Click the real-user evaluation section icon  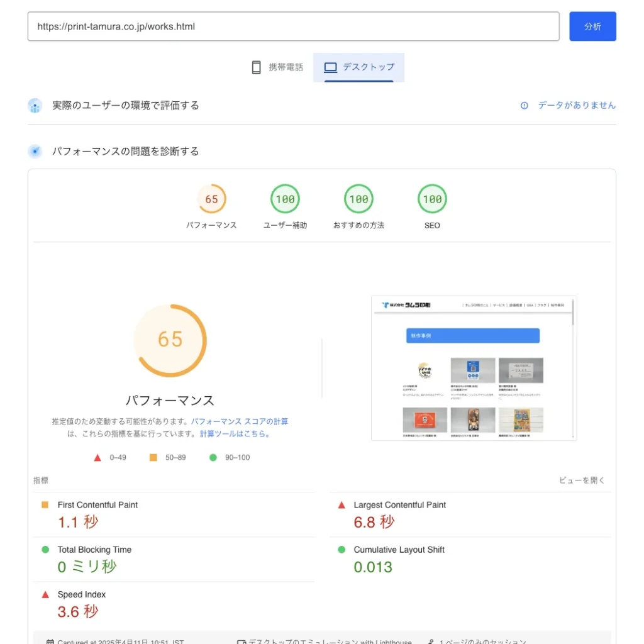pyautogui.click(x=35, y=106)
